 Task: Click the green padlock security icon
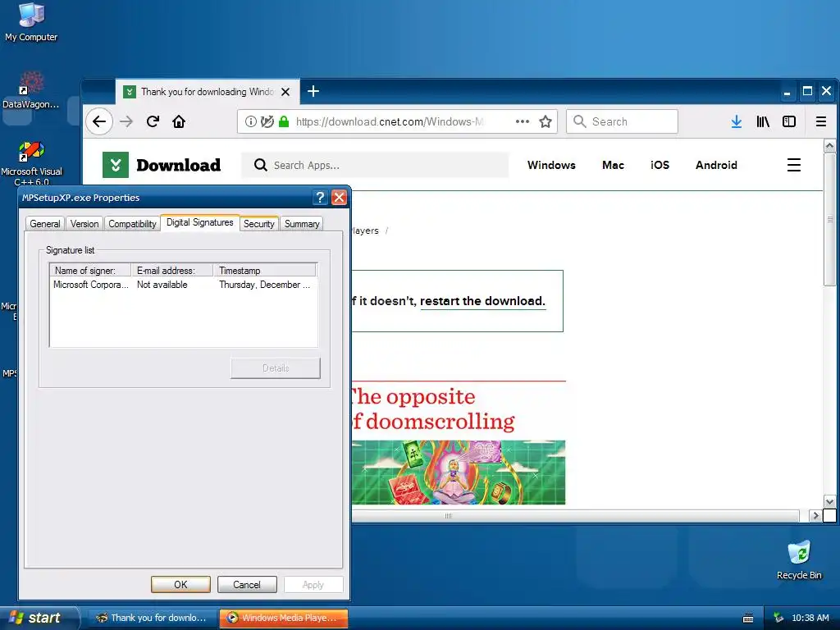(x=284, y=121)
